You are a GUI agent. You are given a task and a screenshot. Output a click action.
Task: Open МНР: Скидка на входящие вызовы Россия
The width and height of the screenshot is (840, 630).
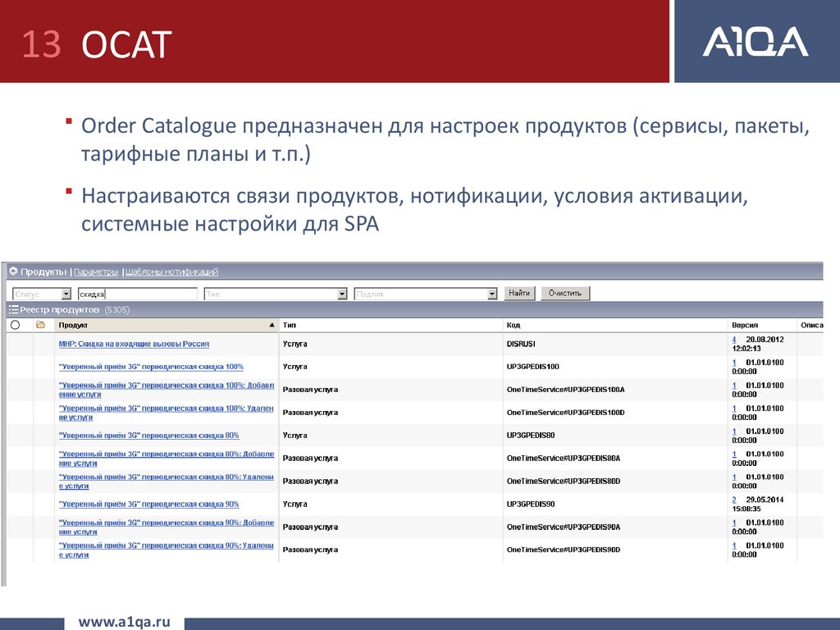tap(134, 344)
